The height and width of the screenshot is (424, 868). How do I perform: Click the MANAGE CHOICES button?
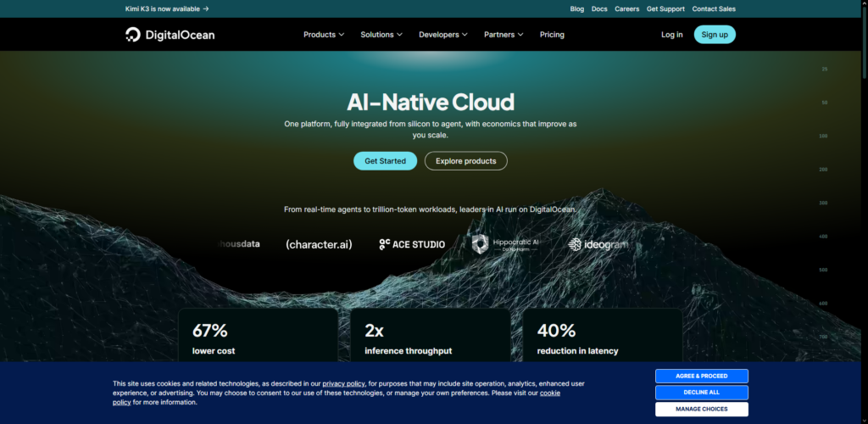pyautogui.click(x=701, y=409)
